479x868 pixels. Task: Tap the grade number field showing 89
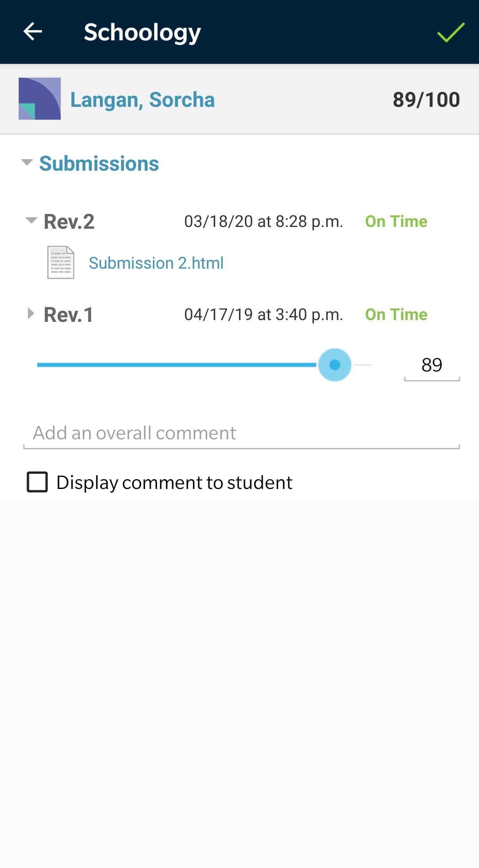click(432, 365)
